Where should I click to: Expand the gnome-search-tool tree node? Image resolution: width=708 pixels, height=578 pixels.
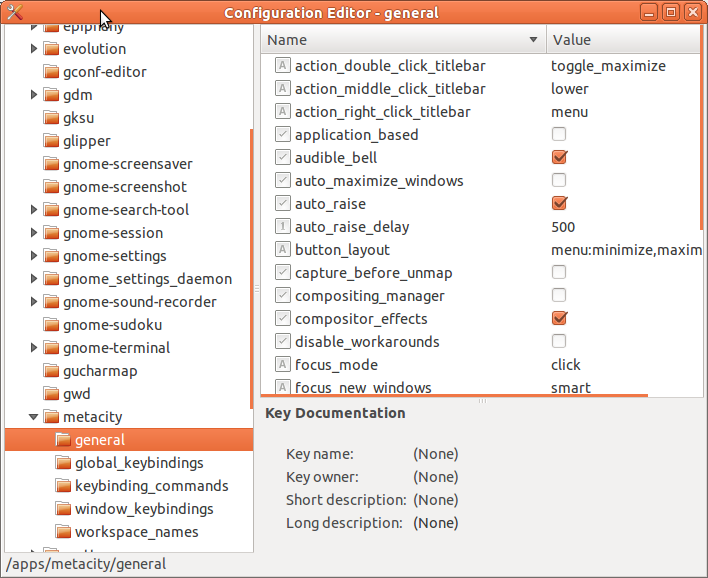(x=33, y=210)
